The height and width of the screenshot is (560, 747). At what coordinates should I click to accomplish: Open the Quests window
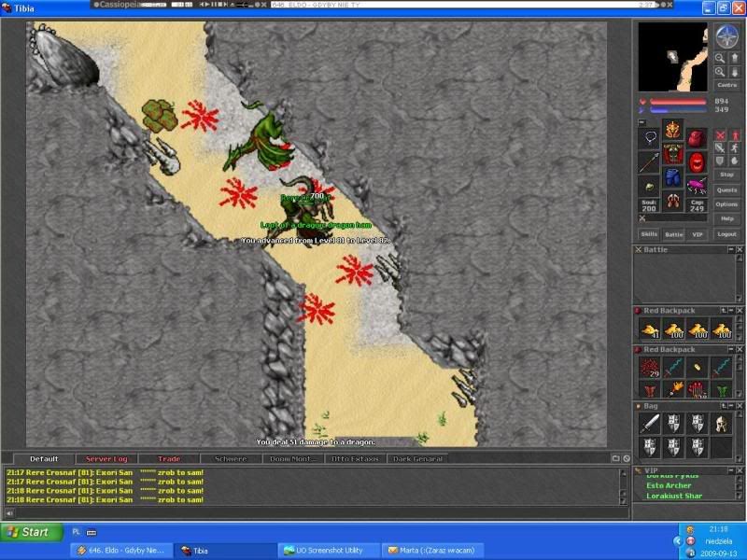coord(727,190)
